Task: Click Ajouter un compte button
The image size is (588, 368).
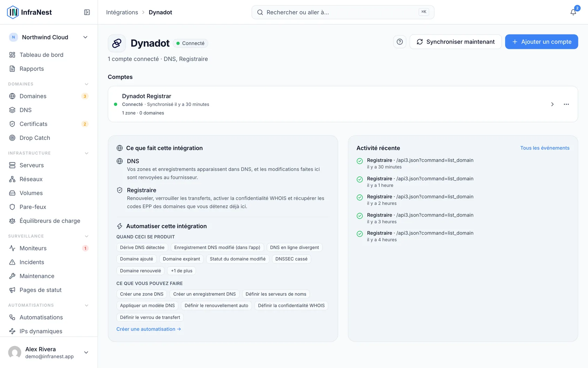Action: 542,42
